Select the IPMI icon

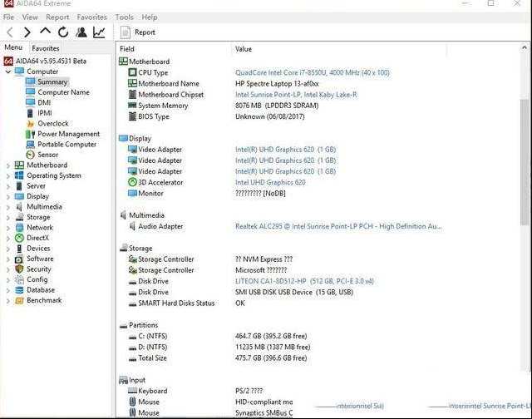point(30,113)
